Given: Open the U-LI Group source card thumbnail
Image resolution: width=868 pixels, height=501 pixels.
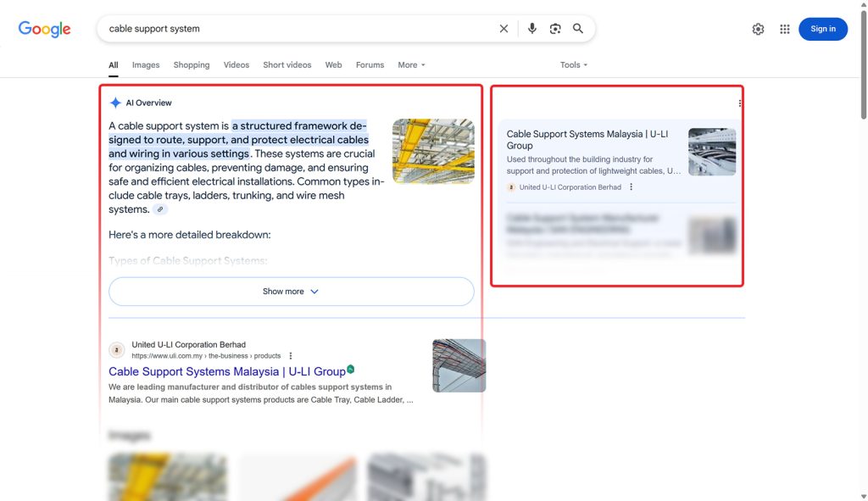Looking at the screenshot, I should point(712,152).
